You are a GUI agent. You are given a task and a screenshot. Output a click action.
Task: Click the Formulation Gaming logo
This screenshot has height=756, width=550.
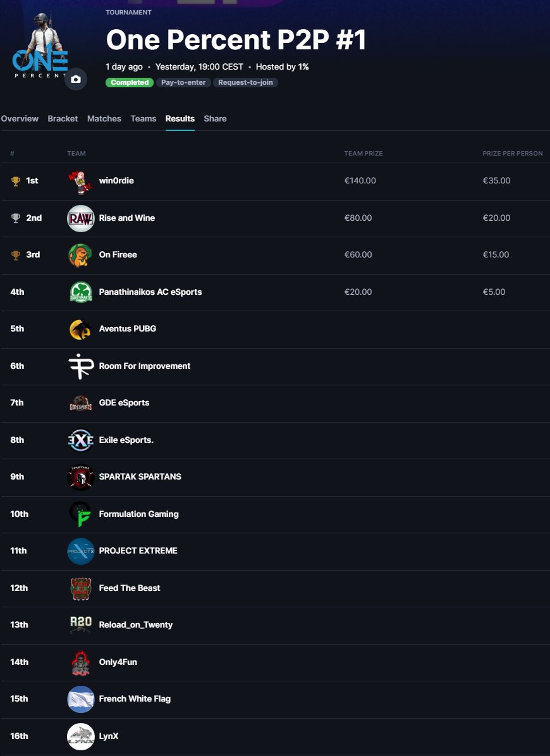click(x=80, y=514)
